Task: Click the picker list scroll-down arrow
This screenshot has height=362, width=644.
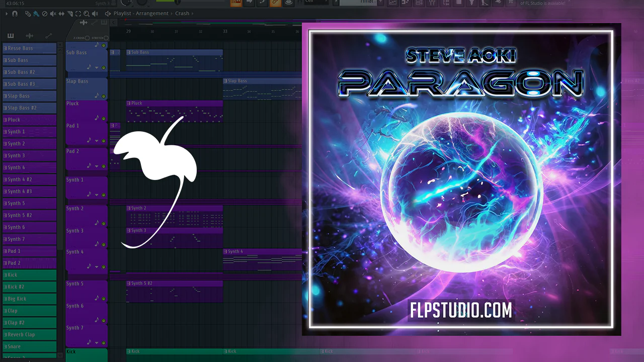Action: 61,354
